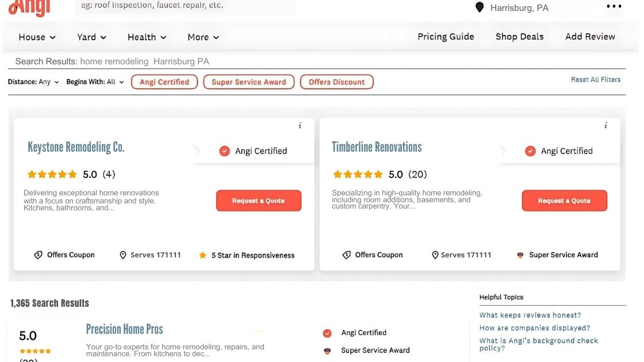Open the Pricing Guide page
Viewport: 644px width, 362px height.
coord(446,36)
